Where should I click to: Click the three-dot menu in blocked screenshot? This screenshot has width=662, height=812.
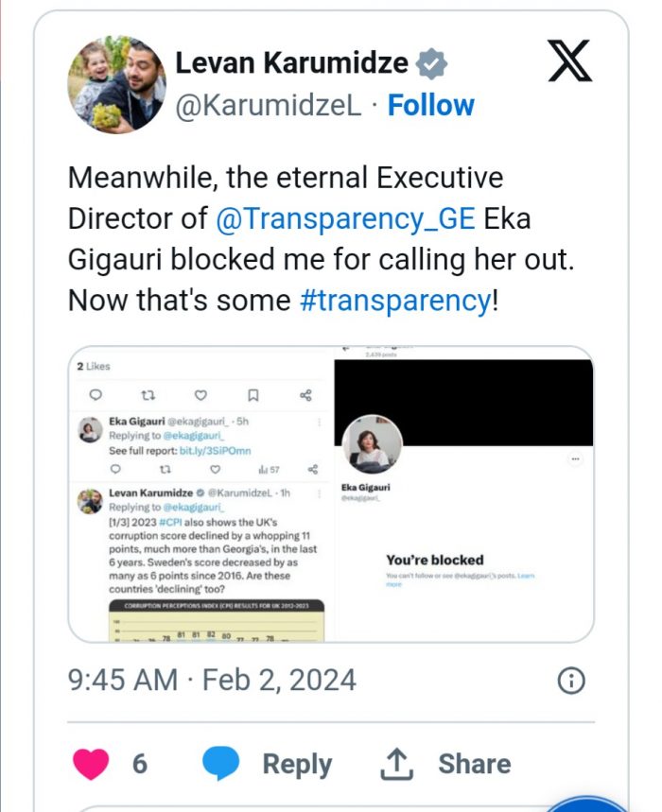point(576,459)
